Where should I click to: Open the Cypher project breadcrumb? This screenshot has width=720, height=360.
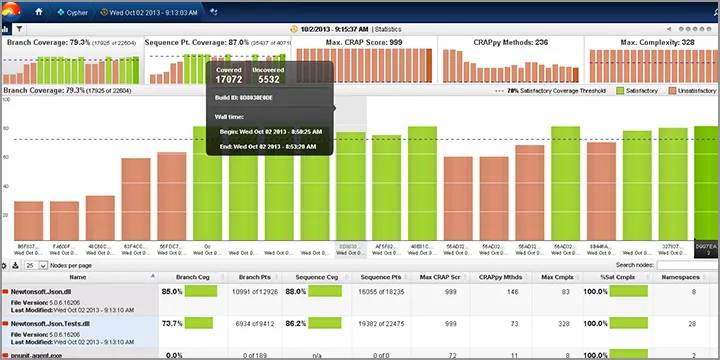(x=73, y=13)
